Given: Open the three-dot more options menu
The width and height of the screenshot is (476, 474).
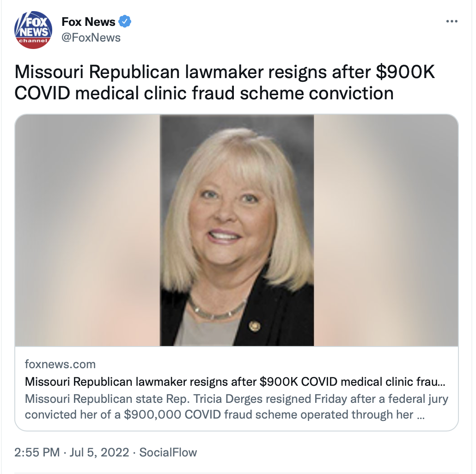Looking at the screenshot, I should [x=452, y=21].
